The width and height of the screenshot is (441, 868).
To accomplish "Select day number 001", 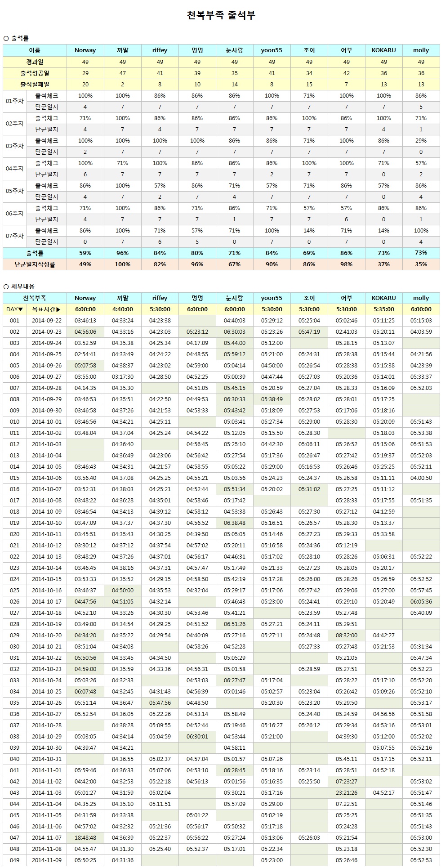I will pos(15,321).
